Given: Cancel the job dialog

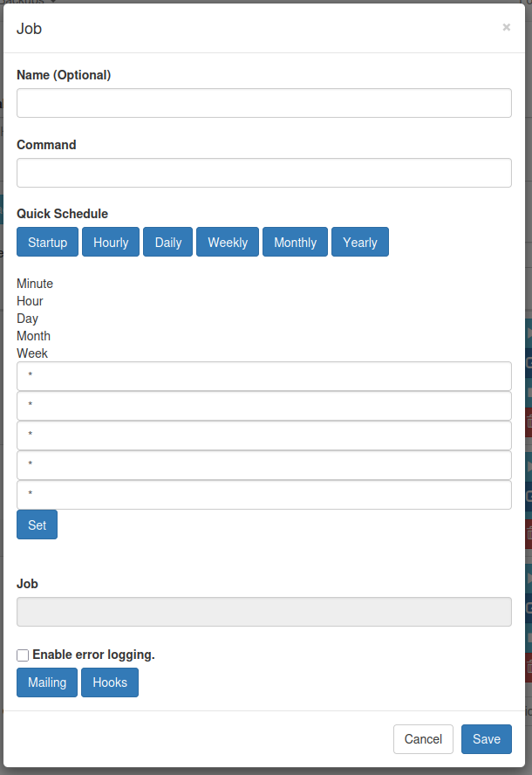Looking at the screenshot, I should [x=423, y=739].
